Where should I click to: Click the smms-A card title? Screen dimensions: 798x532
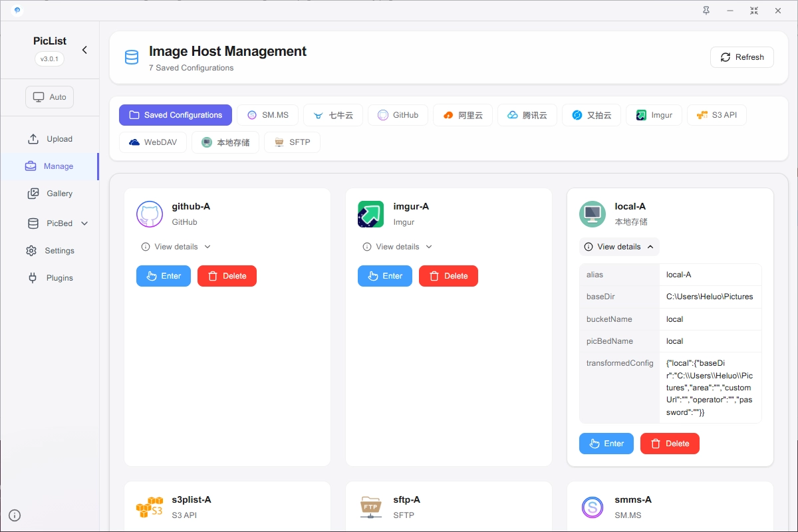[634, 499]
